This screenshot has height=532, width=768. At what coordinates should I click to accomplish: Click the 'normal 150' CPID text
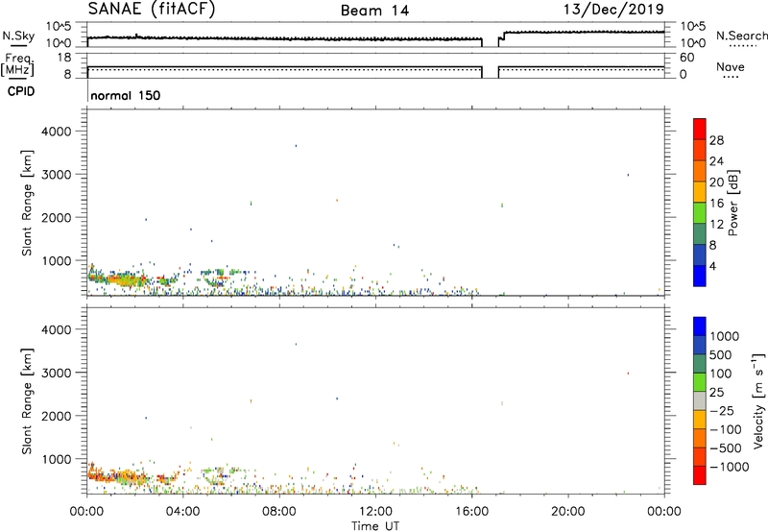(126, 95)
